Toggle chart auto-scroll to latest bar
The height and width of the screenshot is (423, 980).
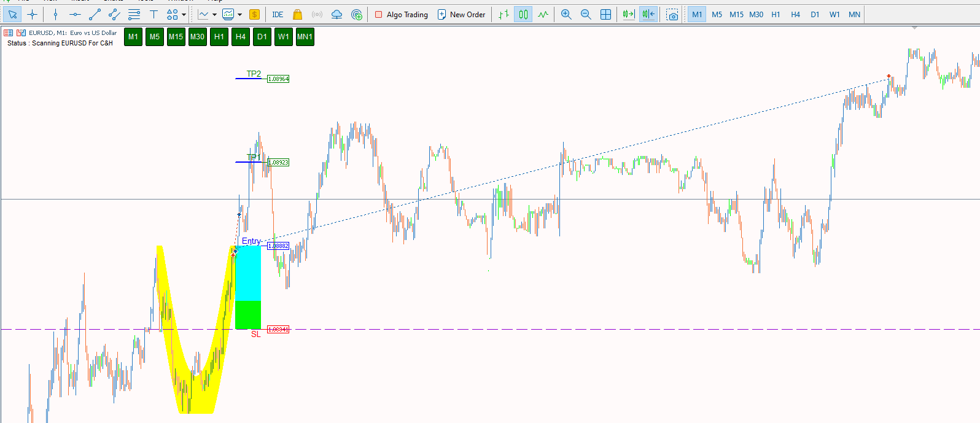click(x=628, y=14)
